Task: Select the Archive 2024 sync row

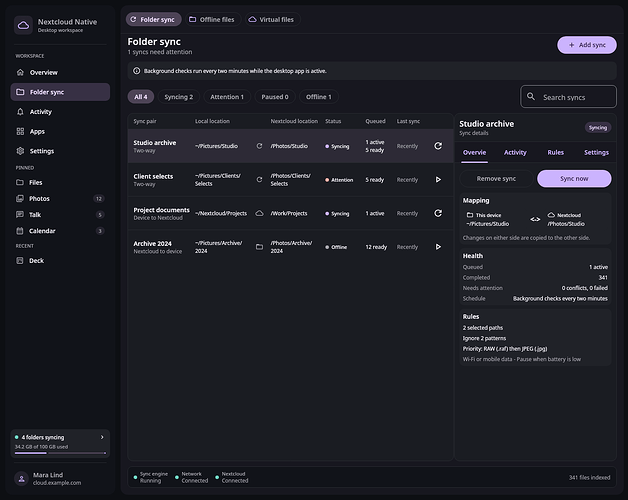Action: pos(290,247)
